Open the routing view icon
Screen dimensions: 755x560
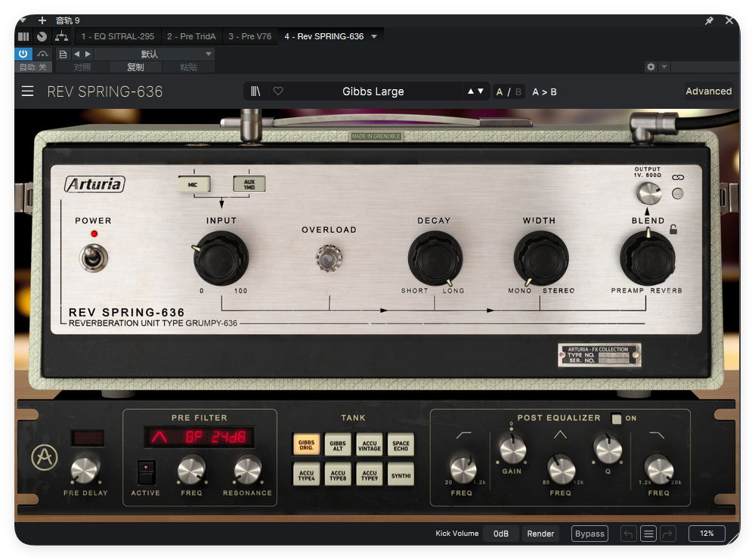tap(61, 36)
